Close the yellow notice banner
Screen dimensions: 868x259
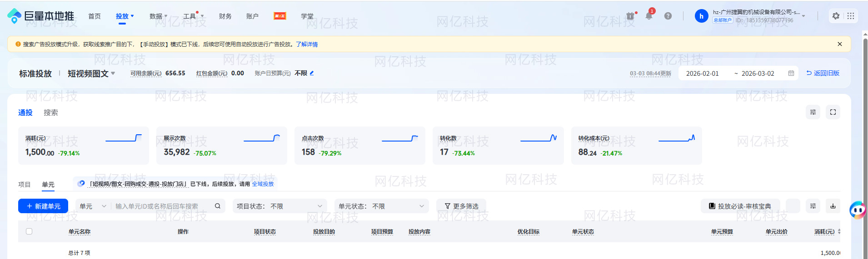(x=839, y=44)
